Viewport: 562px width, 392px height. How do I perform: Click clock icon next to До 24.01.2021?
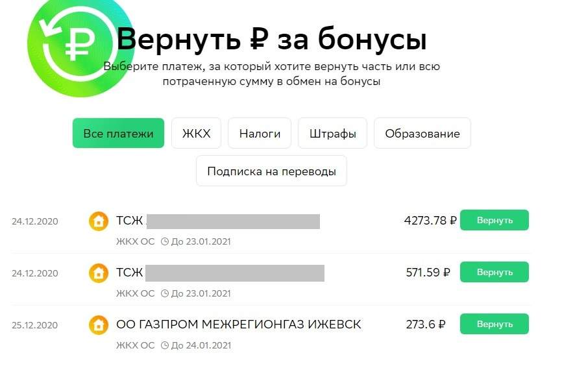click(165, 345)
